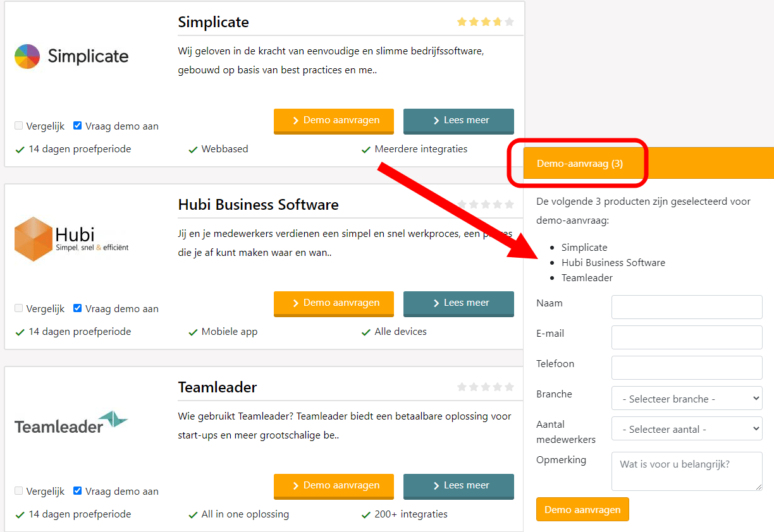
Task: Click the Simplicate 14 dagen proefperiode text
Action: click(80, 149)
